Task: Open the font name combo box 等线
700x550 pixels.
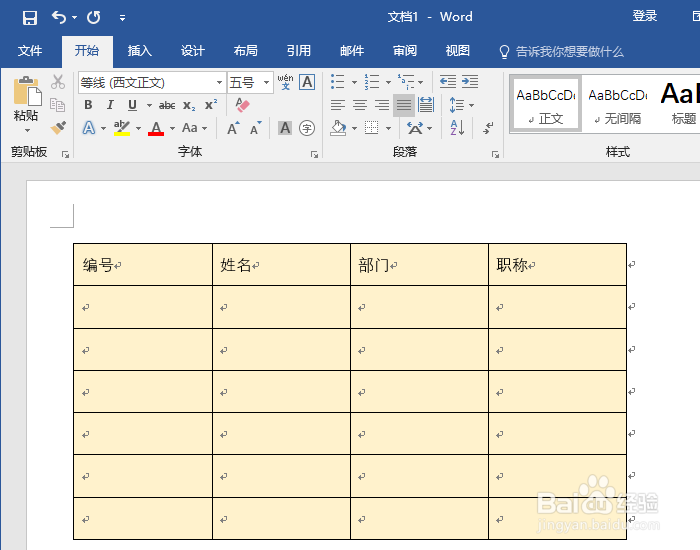Action: (152, 83)
